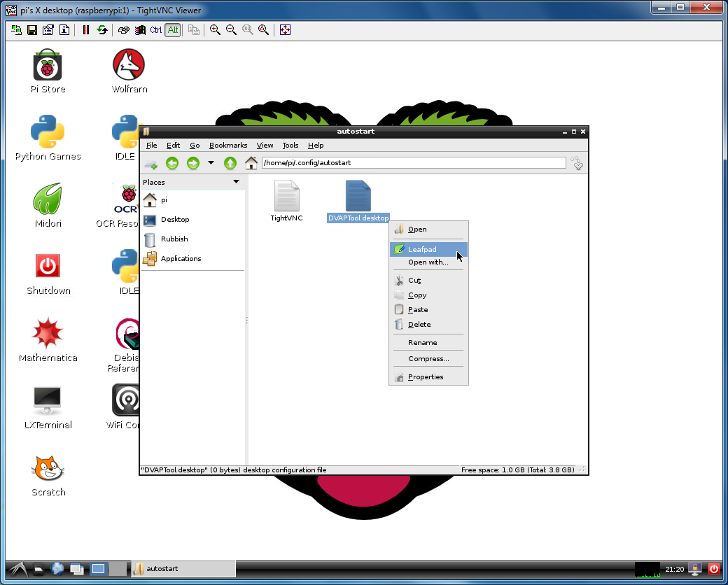The width and height of the screenshot is (728, 585).
Task: Pause the VNC session with red bars
Action: 86,30
